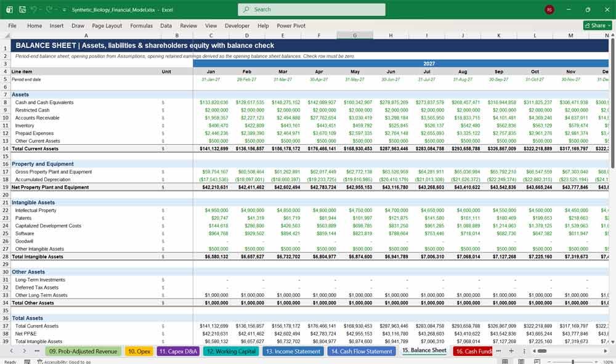616x364 pixels.
Task: Select the Total Current Assets cell in row 14
Action: click(86, 148)
